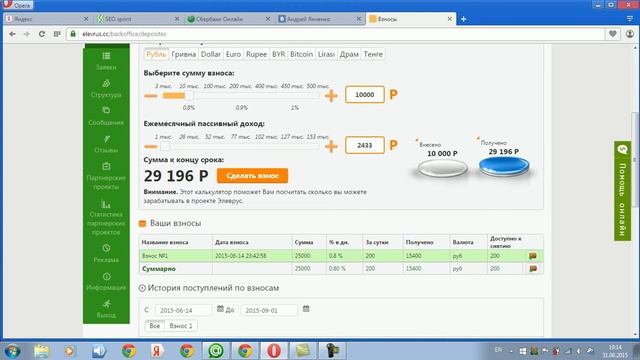
Task: Open the Mail.ru agent @ taskbar icon
Action: (x=216, y=351)
